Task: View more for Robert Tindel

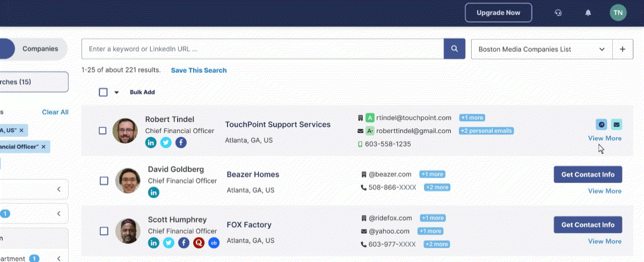Action: (605, 139)
